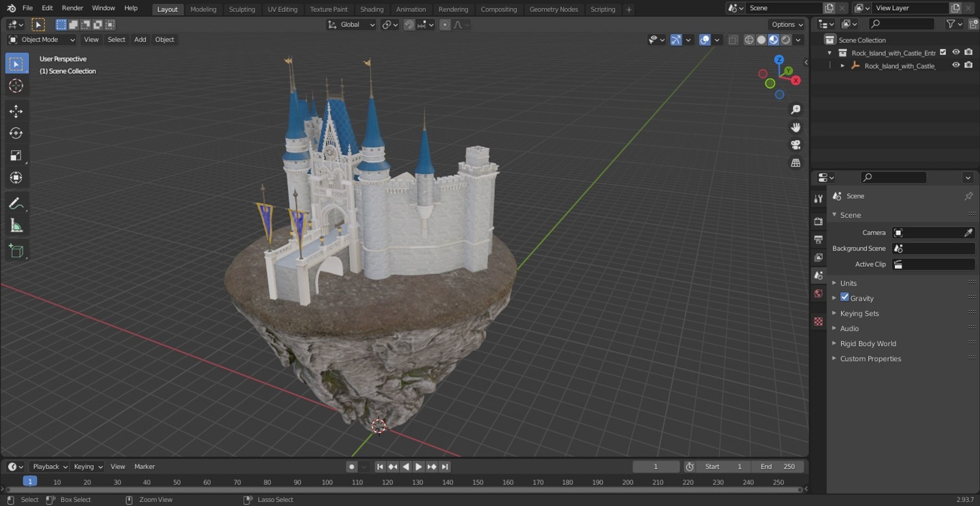The height and width of the screenshot is (506, 980).
Task: Activate the Rotate tool
Action: click(x=16, y=133)
